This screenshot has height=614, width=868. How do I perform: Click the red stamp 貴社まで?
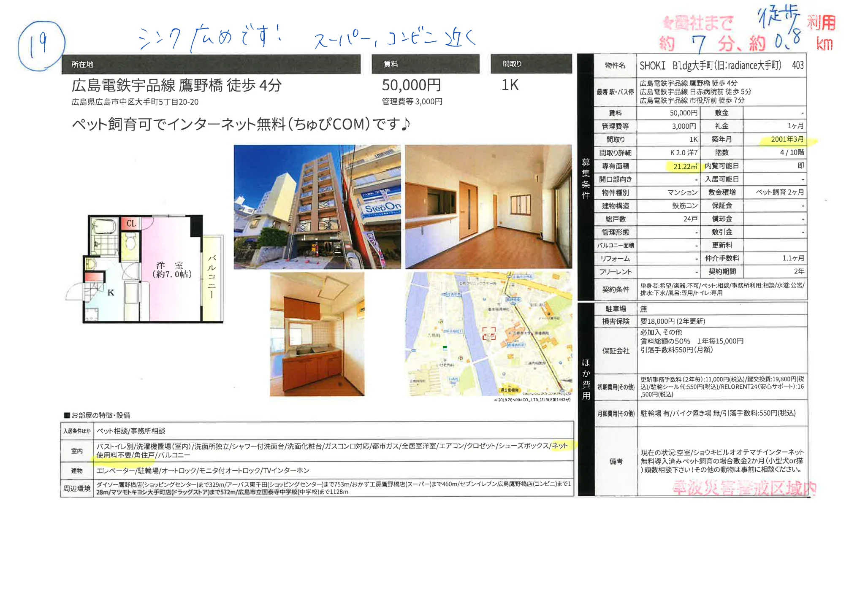tap(697, 23)
